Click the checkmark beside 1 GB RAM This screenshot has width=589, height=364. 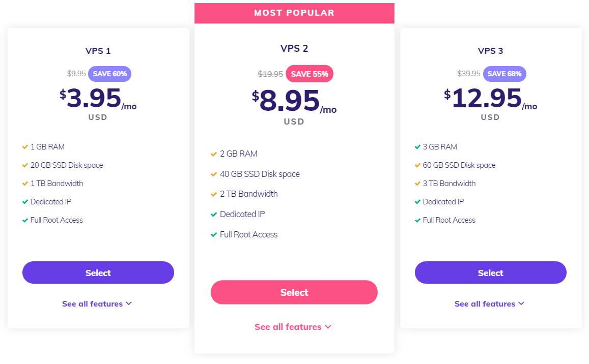tap(24, 146)
